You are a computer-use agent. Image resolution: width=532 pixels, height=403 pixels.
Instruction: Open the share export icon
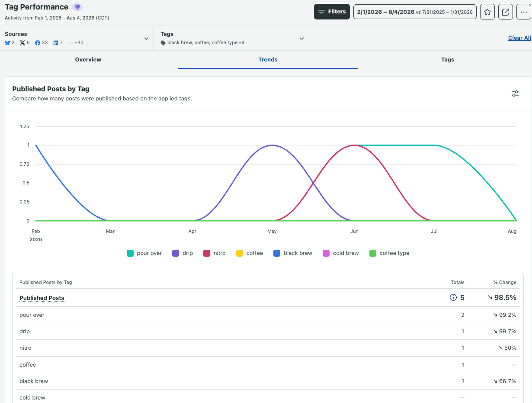(506, 12)
